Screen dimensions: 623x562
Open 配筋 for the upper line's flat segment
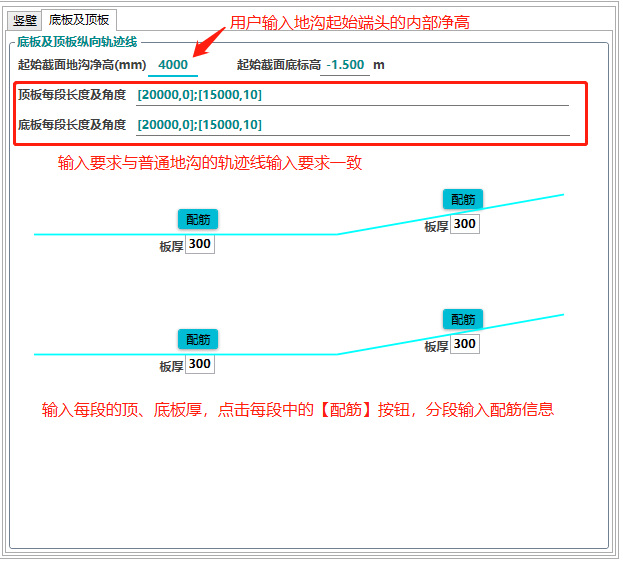198,219
